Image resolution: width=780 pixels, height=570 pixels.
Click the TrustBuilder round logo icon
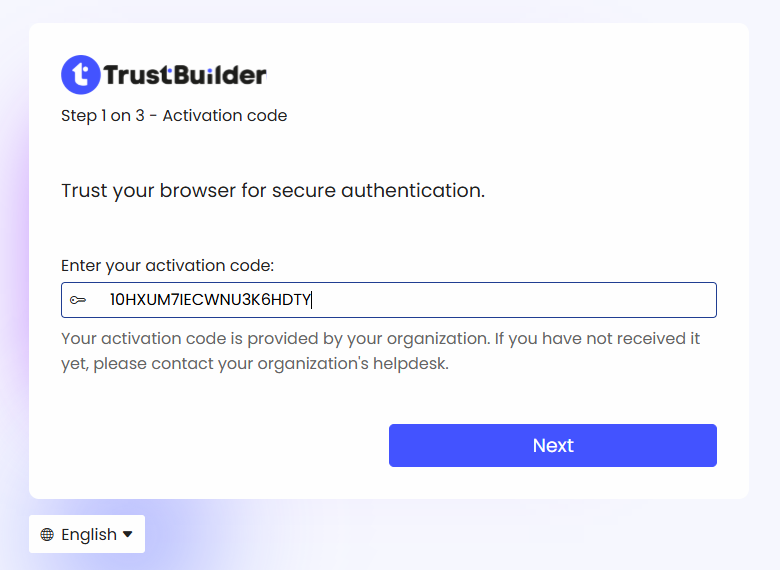point(80,75)
